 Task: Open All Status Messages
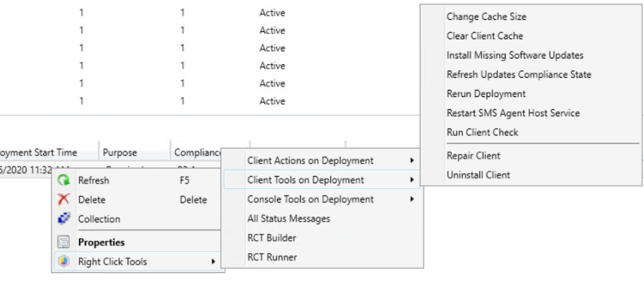coord(322,219)
